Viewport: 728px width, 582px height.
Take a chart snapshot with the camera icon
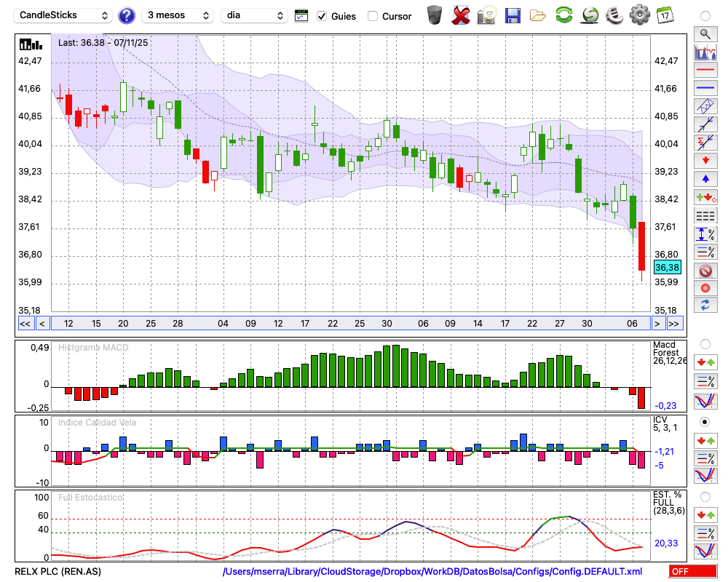[x=486, y=15]
